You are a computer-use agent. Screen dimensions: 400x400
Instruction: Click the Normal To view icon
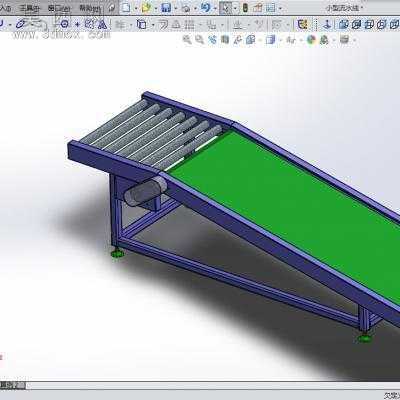click(x=327, y=24)
